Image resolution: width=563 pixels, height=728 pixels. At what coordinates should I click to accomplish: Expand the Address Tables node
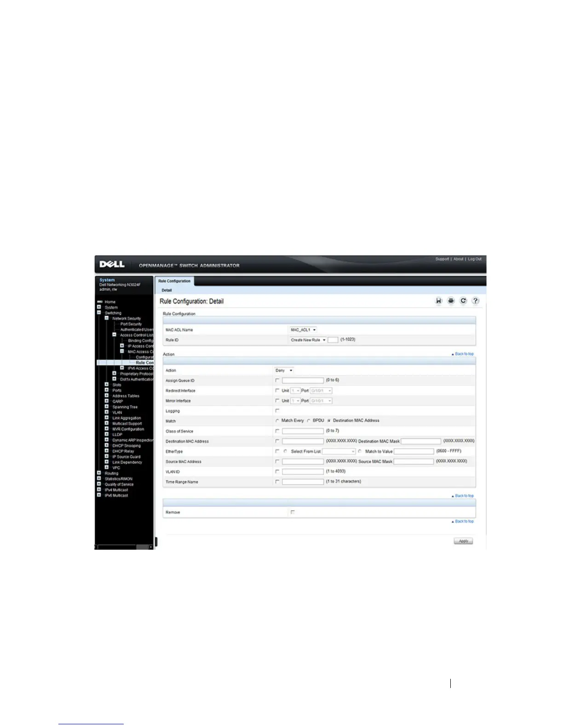pos(107,396)
